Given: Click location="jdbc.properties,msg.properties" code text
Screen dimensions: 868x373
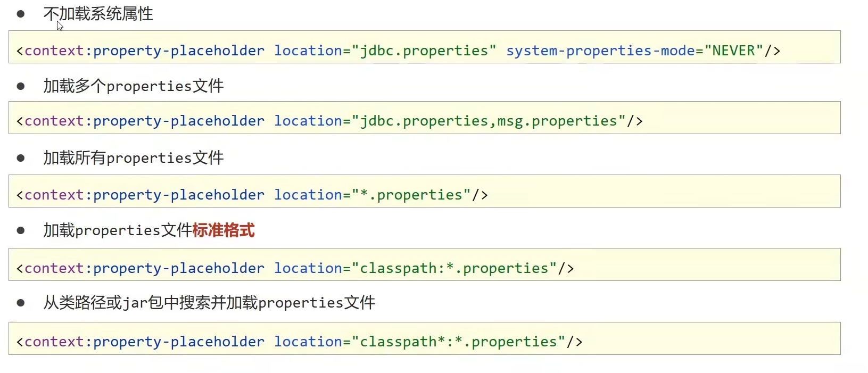Looking at the screenshot, I should pyautogui.click(x=450, y=121).
